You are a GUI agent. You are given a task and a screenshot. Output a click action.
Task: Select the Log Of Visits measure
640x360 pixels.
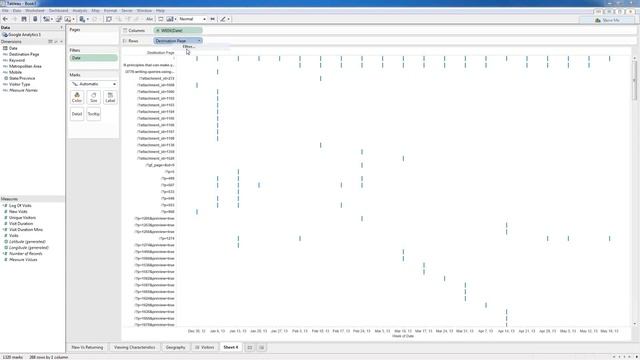coord(20,206)
